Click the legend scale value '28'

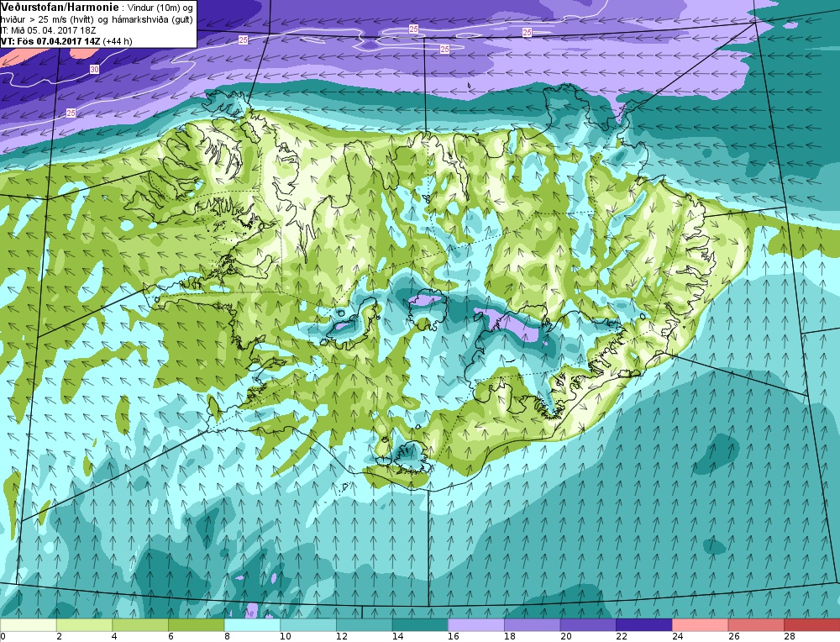(x=790, y=637)
